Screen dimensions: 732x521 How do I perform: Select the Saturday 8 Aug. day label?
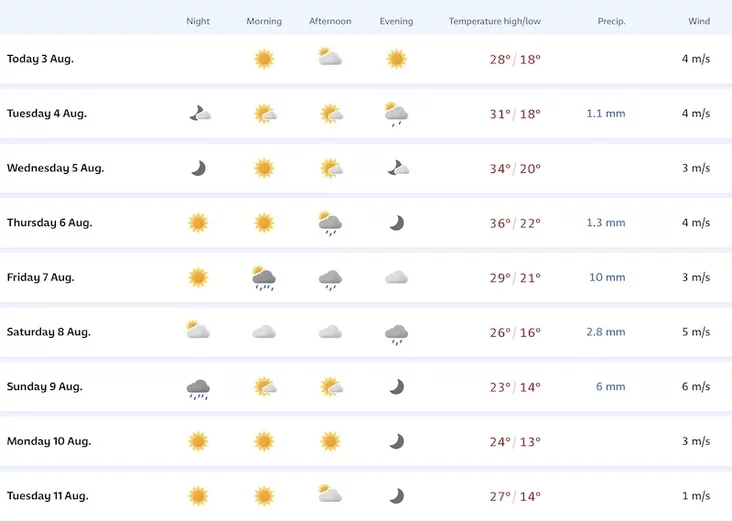click(49, 332)
